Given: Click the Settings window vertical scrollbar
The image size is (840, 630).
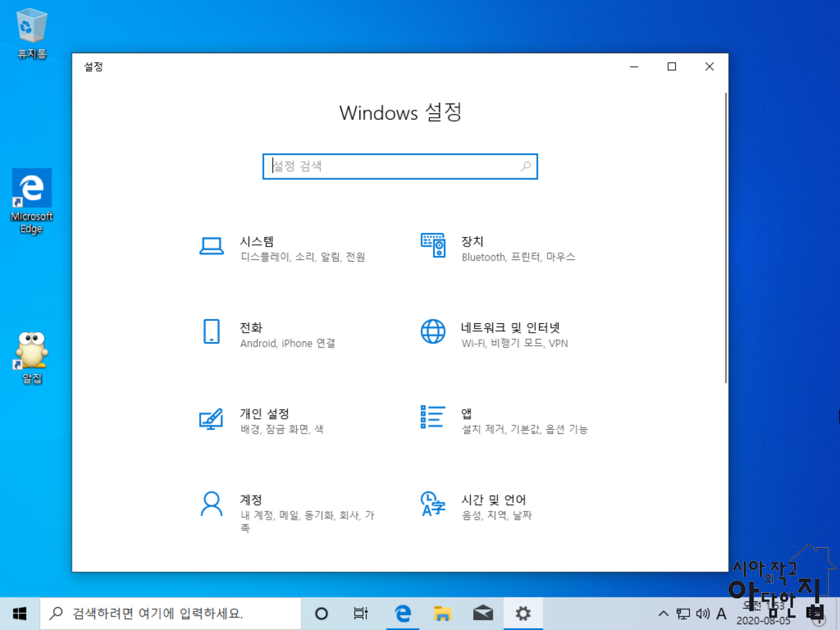Looking at the screenshot, I should tap(726, 238).
